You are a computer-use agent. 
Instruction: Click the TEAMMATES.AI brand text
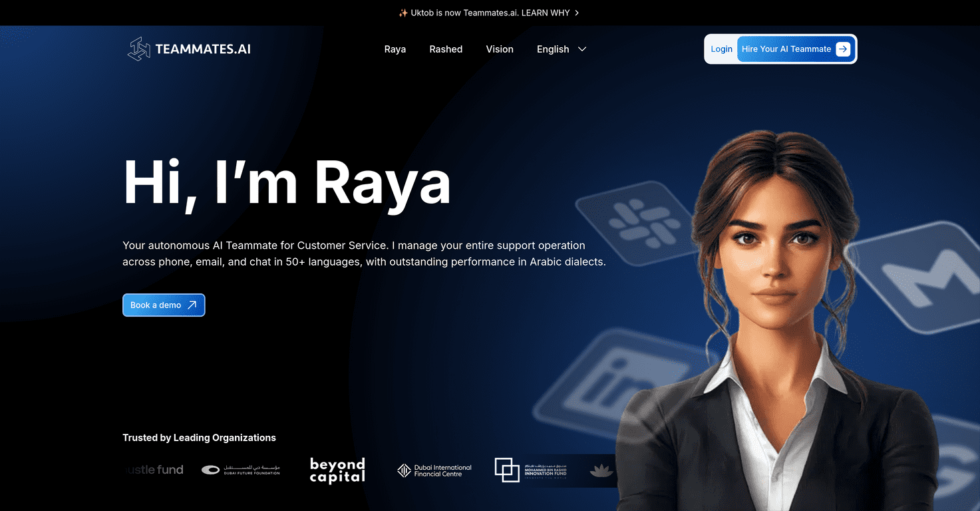pos(203,49)
